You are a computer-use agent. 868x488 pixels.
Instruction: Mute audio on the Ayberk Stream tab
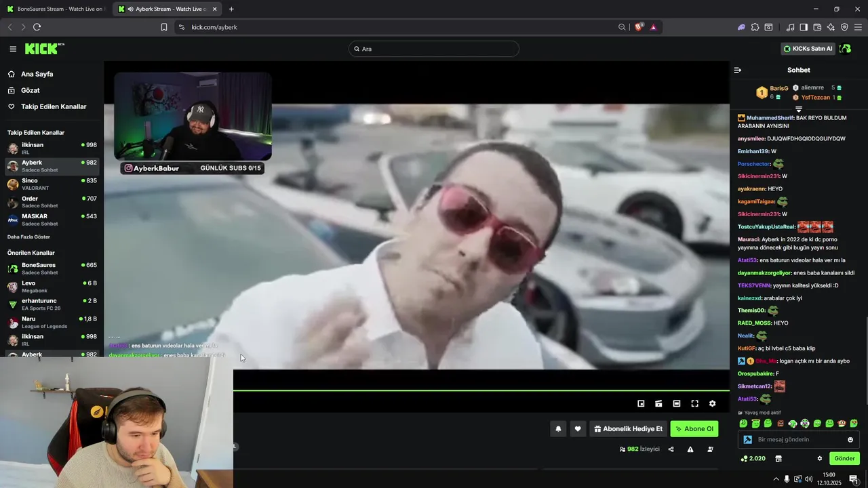pyautogui.click(x=130, y=9)
